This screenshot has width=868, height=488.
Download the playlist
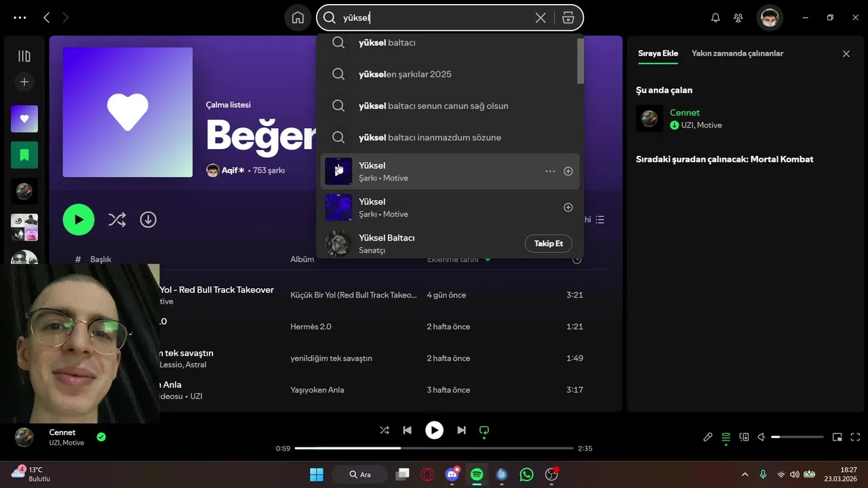coord(148,220)
